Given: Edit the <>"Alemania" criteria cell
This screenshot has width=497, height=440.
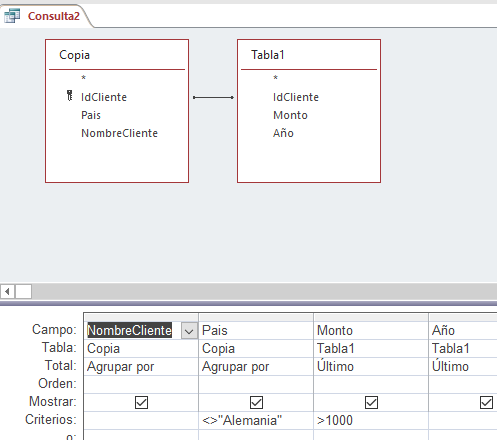Looking at the screenshot, I should tap(256, 420).
